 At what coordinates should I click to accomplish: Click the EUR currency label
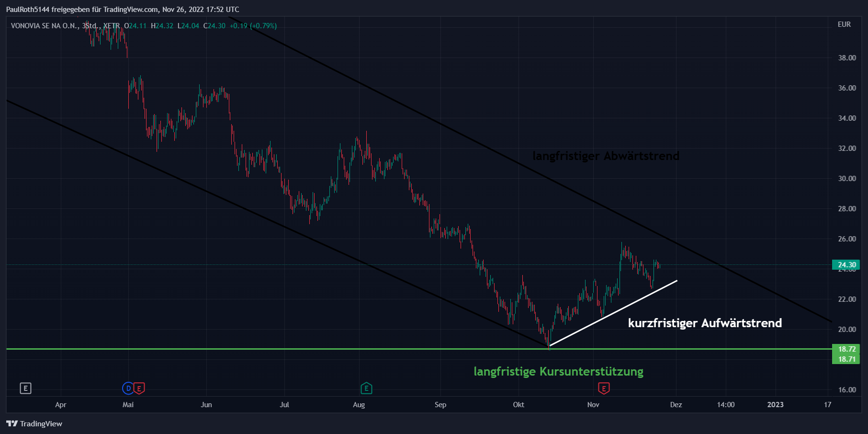(x=844, y=24)
